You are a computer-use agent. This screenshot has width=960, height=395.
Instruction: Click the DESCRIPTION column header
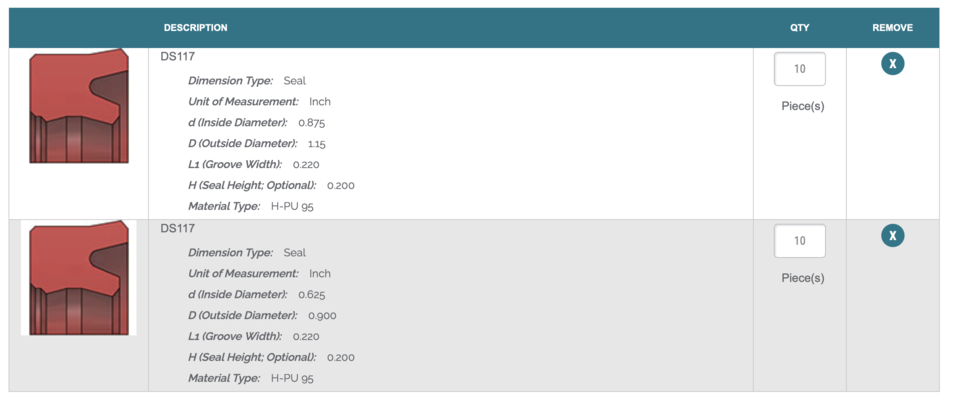[x=195, y=28]
